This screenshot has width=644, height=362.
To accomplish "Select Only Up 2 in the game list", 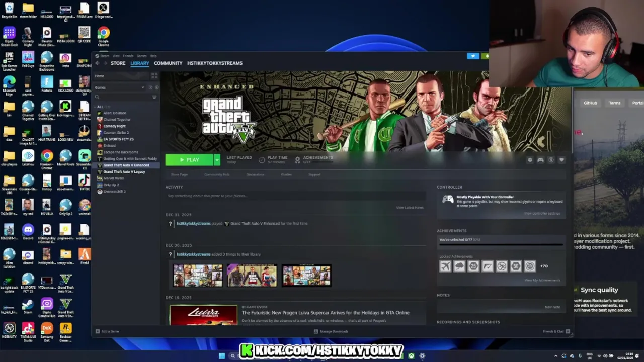I will pos(111,185).
